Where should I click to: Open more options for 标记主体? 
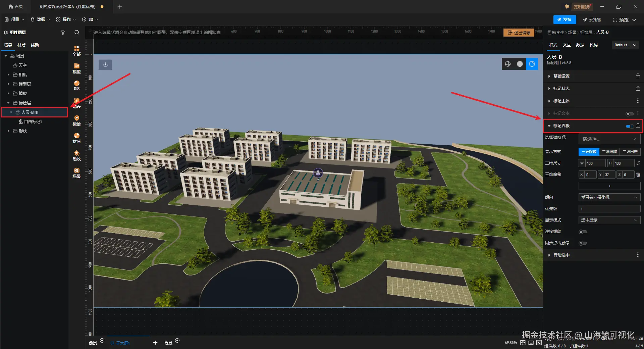click(x=638, y=101)
